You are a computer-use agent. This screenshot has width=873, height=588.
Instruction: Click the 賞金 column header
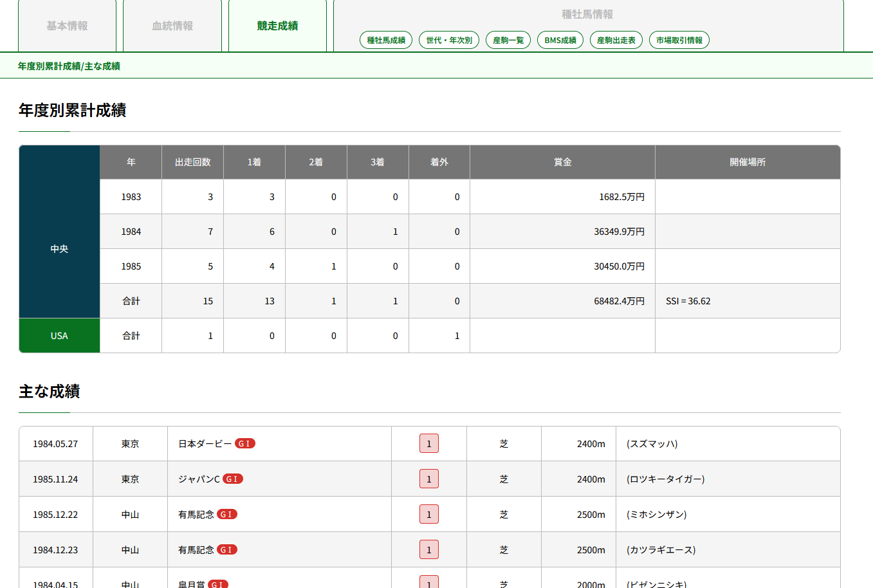pyautogui.click(x=563, y=162)
